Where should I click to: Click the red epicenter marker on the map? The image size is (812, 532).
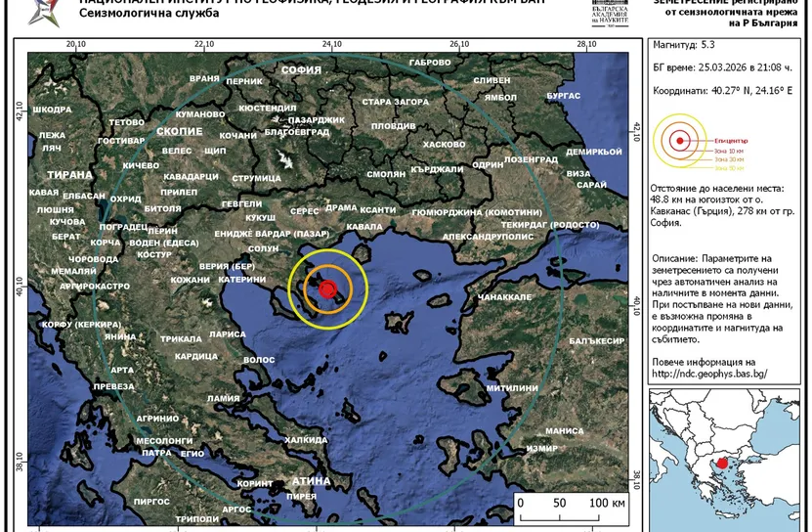[328, 288]
